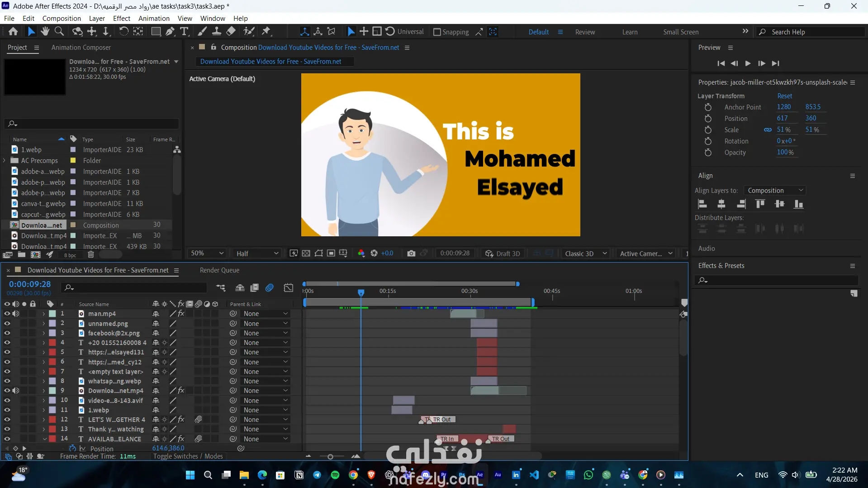Hide the unnamed.png layer
This screenshot has height=488, width=868.
click(7, 324)
